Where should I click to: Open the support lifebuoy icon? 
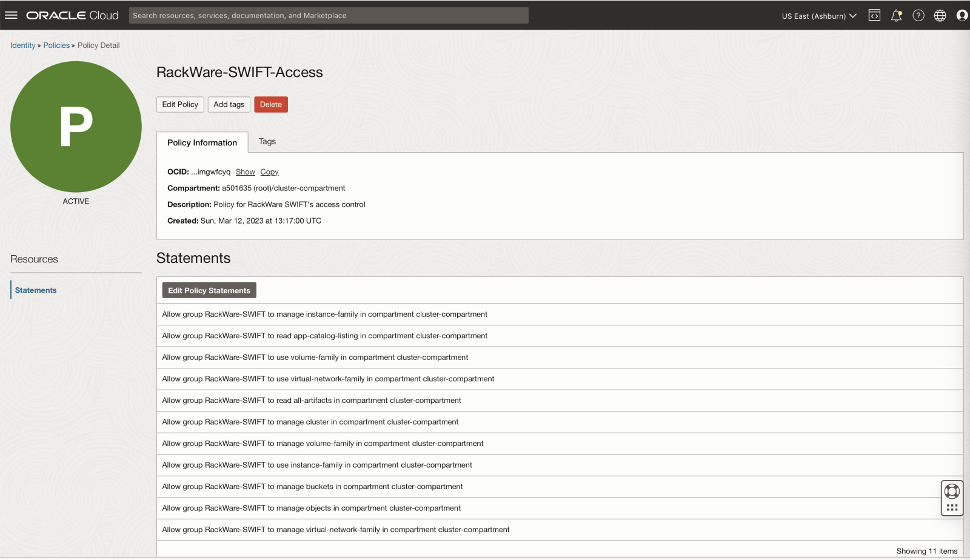pos(952,492)
